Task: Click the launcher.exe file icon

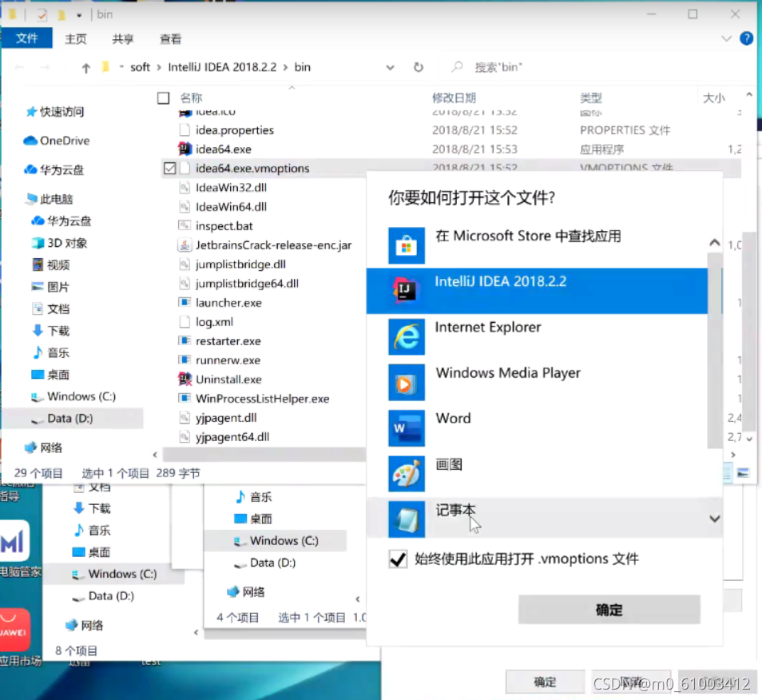Action: click(185, 302)
